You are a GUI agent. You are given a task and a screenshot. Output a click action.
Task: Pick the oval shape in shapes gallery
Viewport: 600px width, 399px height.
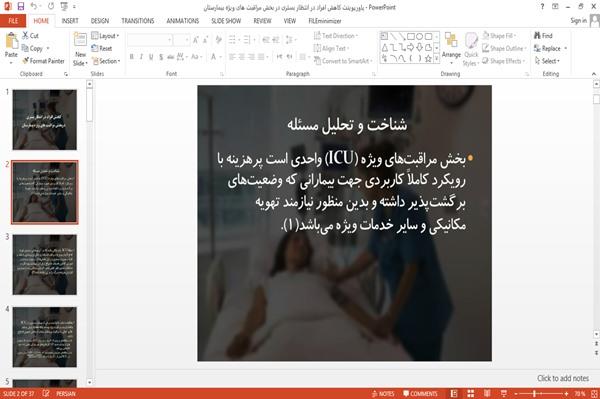coord(419,37)
